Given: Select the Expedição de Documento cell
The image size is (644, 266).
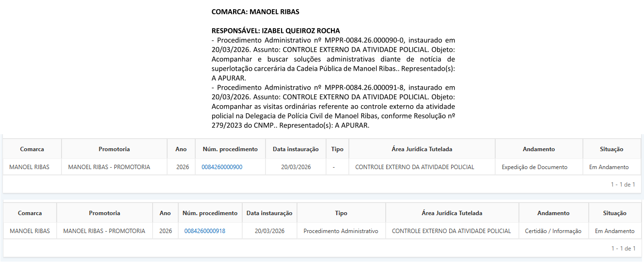Looking at the screenshot, I should [x=534, y=167].
